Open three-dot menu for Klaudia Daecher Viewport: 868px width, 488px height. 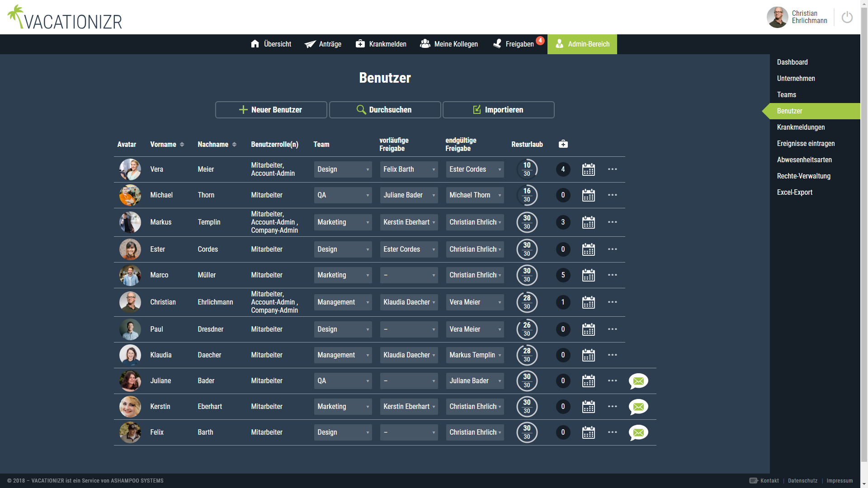point(612,355)
